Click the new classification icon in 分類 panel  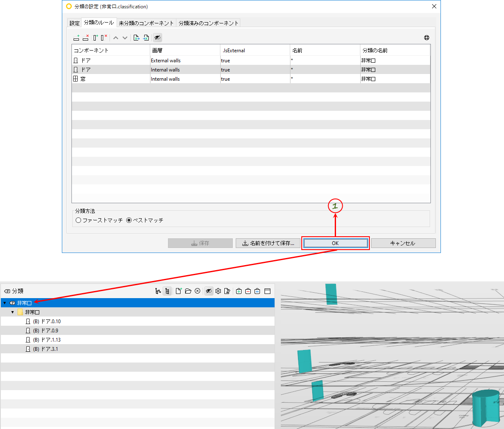(x=178, y=291)
